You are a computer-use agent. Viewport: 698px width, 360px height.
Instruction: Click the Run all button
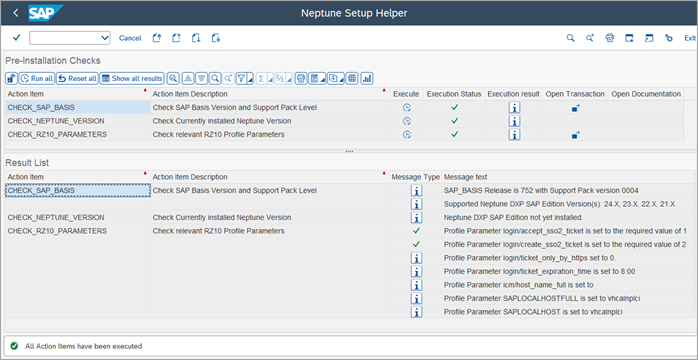click(x=37, y=79)
